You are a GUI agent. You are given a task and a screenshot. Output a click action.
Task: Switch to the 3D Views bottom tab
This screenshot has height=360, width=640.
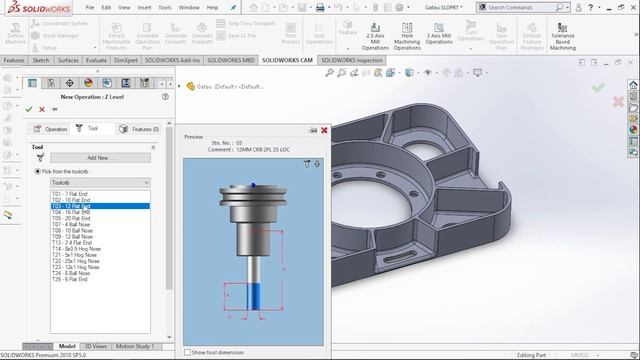96,346
